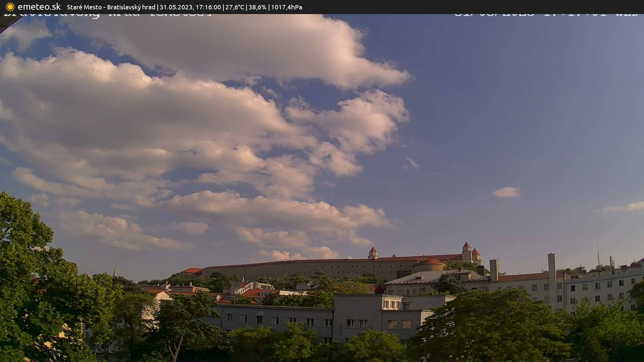The width and height of the screenshot is (644, 362).
Task: Open the emeteo.sk homepage logo
Action: point(39,7)
